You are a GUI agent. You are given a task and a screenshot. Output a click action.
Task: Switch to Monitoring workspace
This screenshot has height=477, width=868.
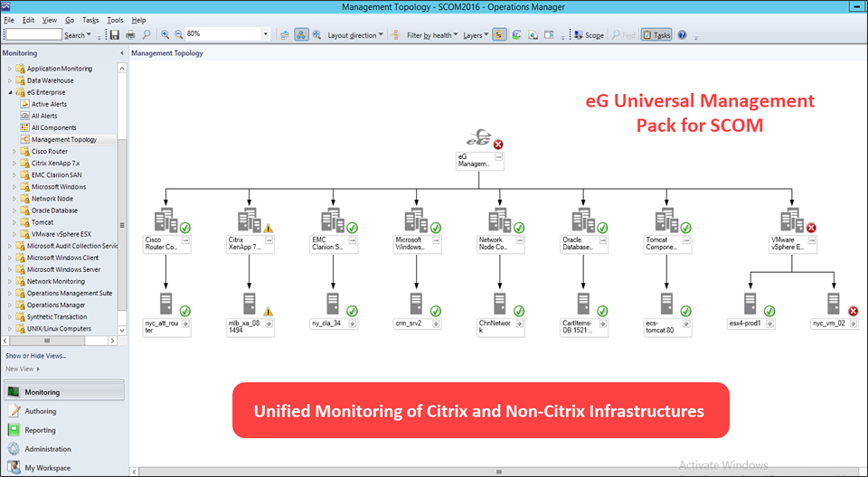64,392
